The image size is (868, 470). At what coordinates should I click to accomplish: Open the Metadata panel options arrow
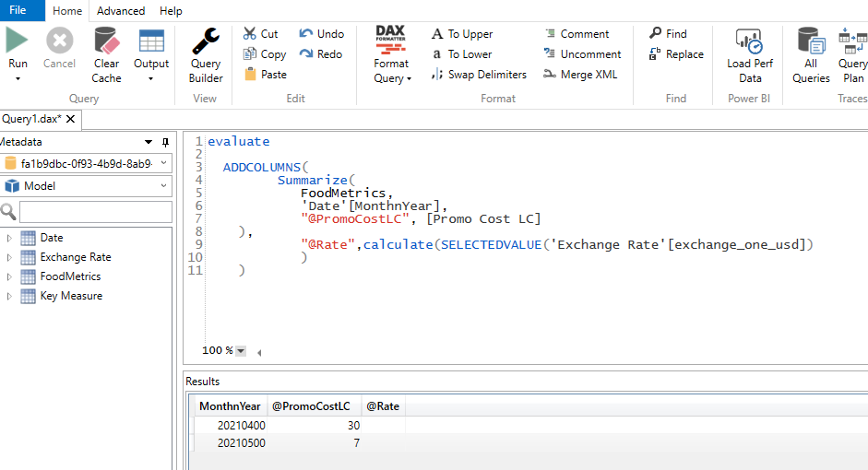tap(149, 142)
